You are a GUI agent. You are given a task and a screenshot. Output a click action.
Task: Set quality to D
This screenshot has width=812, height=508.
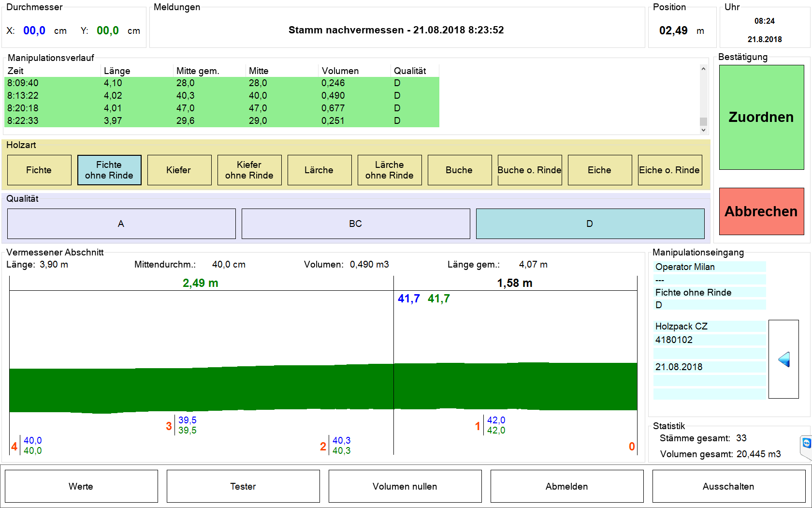coord(590,224)
